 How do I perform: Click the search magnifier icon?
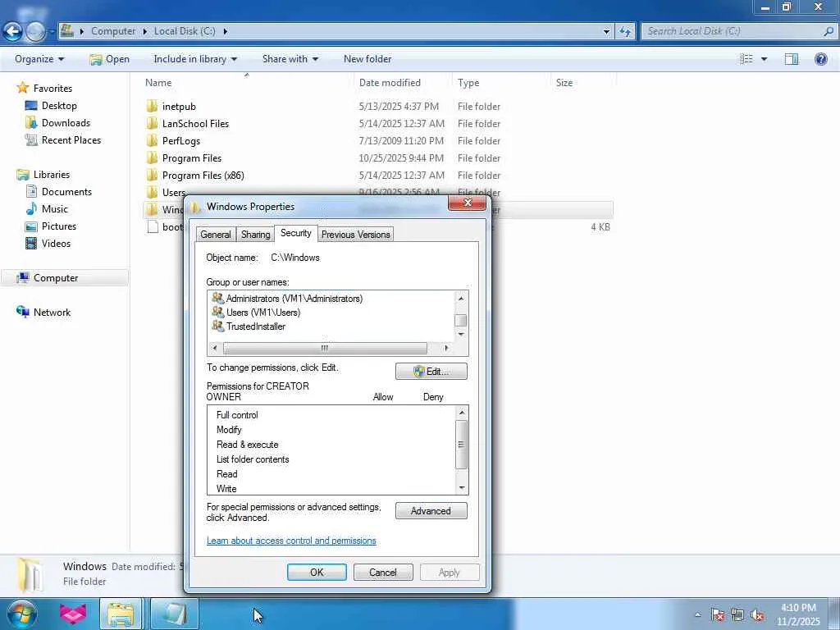(828, 32)
